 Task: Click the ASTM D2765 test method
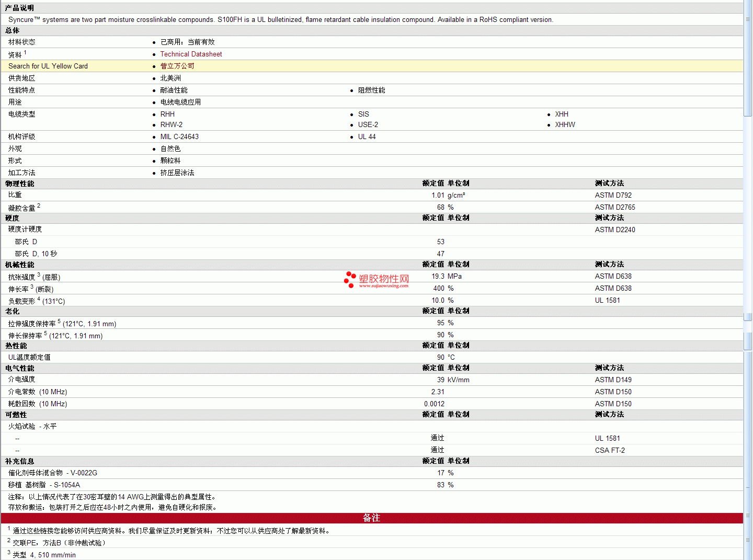[615, 207]
